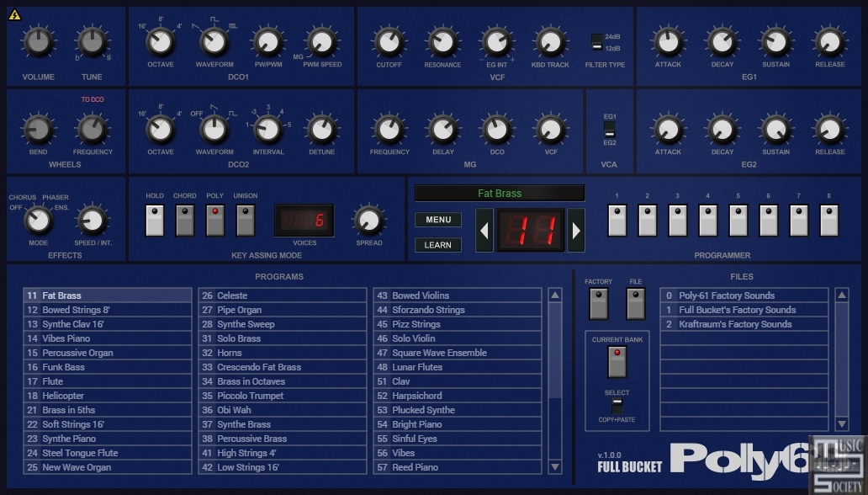
Task: Click the Fat Brass program name display
Action: pyautogui.click(x=500, y=193)
